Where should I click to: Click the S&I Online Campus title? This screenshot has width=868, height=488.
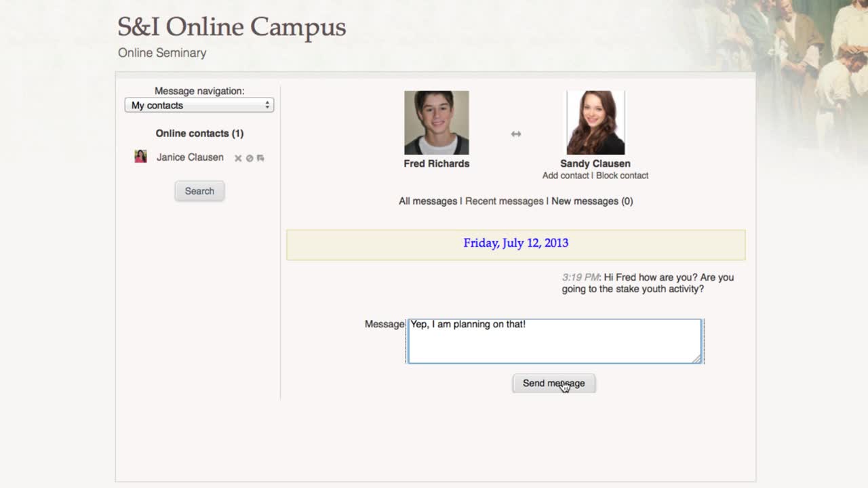[x=231, y=27]
